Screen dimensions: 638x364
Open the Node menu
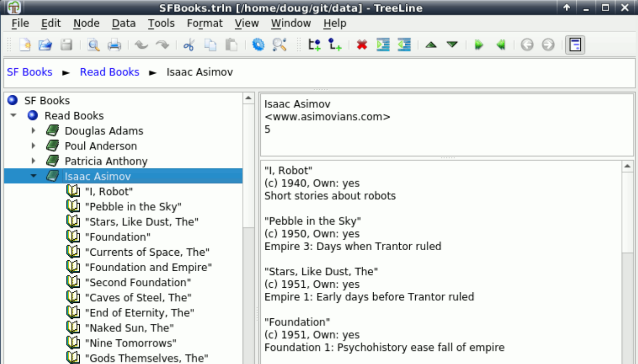point(86,24)
